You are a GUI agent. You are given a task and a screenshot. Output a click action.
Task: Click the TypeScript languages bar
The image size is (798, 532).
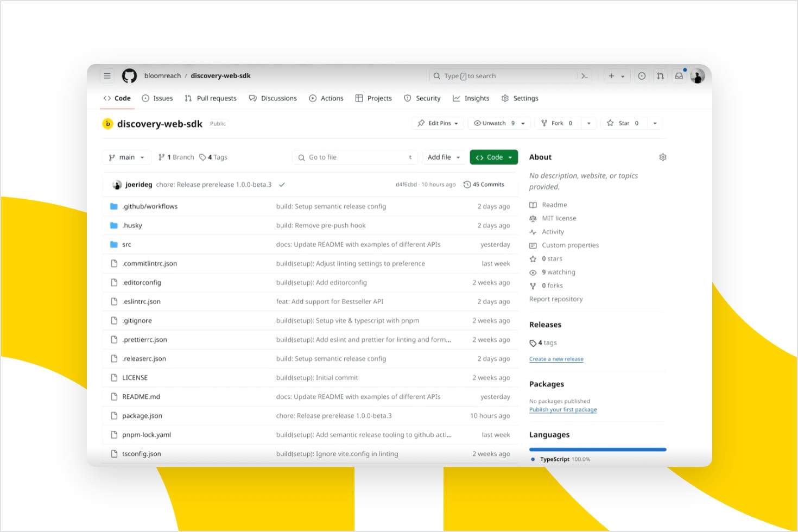click(x=597, y=449)
